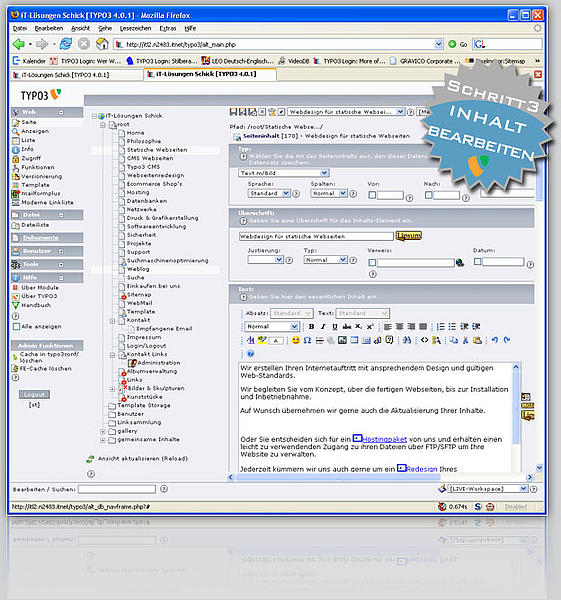Screen dimensions: 561x600
Task: Open the Extras menu in Firefox
Action: pos(168,28)
